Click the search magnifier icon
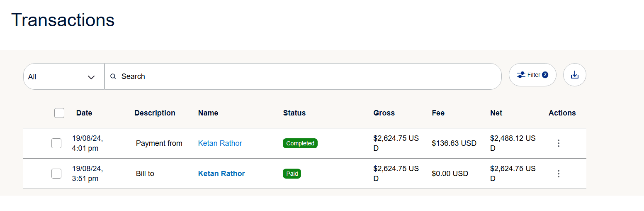 click(113, 76)
